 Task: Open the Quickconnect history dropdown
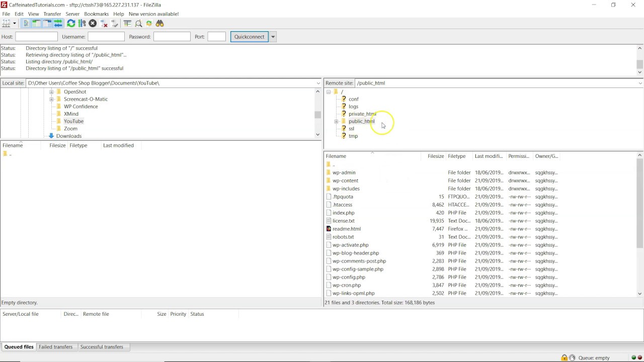tap(273, 37)
